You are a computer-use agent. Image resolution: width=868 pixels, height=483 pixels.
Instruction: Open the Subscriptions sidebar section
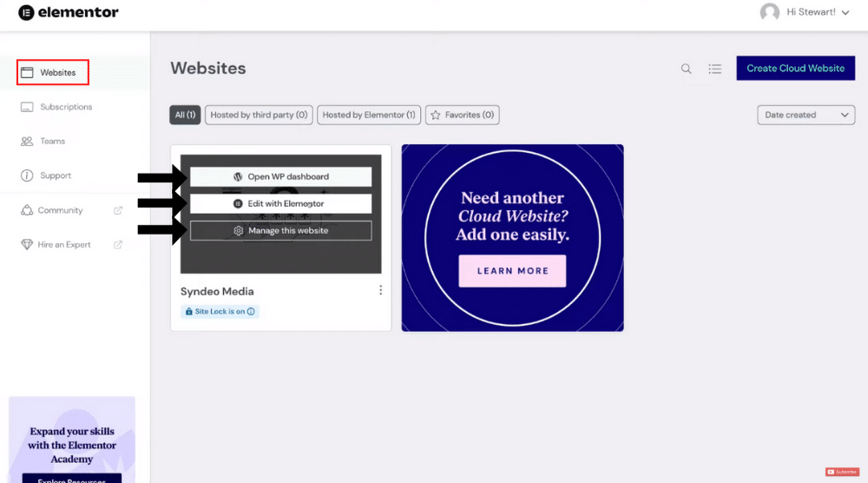66,107
